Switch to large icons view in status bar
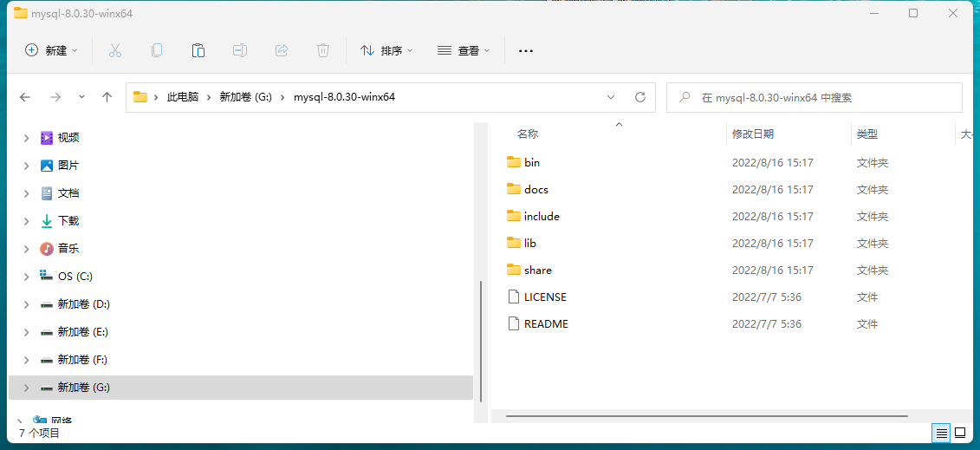The height and width of the screenshot is (450, 980). pyautogui.click(x=960, y=433)
